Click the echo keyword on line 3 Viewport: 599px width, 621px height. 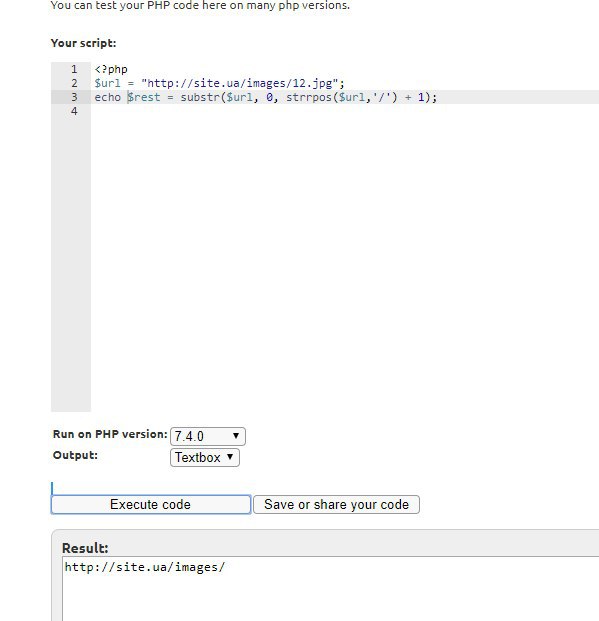[107, 97]
